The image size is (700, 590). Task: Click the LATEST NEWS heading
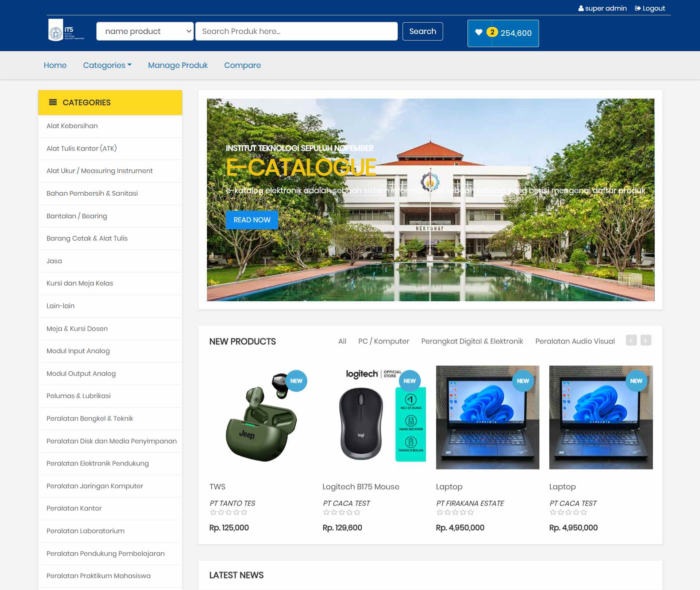pos(236,575)
